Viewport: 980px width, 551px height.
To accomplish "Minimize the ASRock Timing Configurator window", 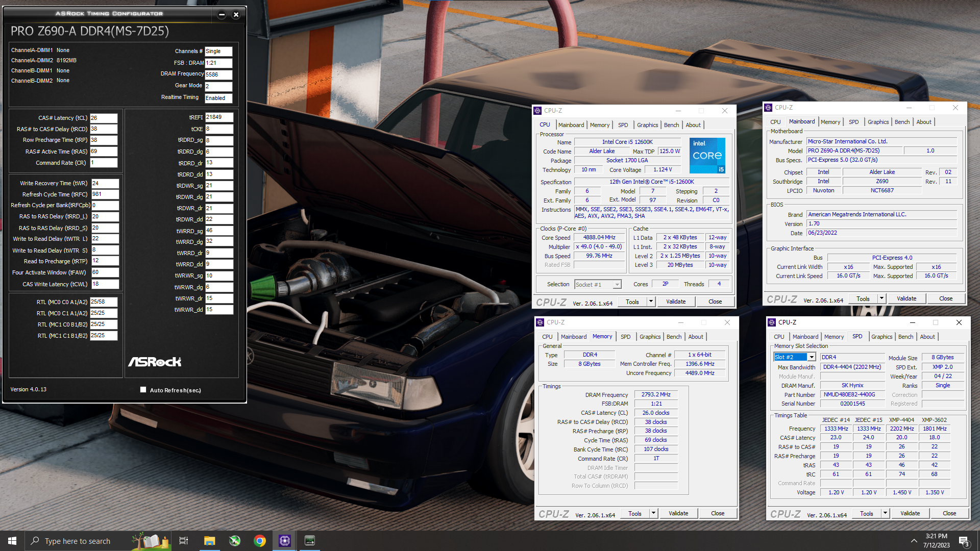I will click(222, 15).
